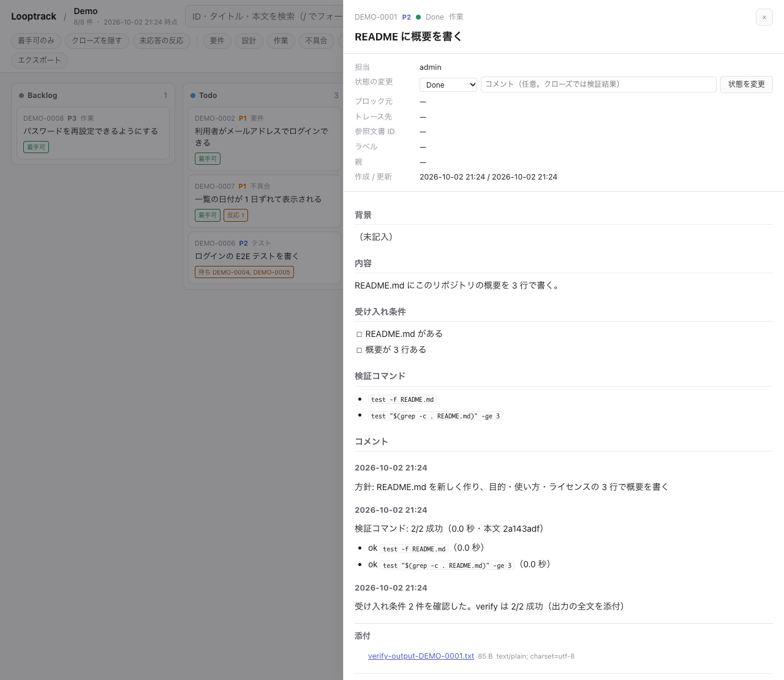This screenshot has height=680, width=784.
Task: Filter the board by 設計 type
Action: click(249, 41)
